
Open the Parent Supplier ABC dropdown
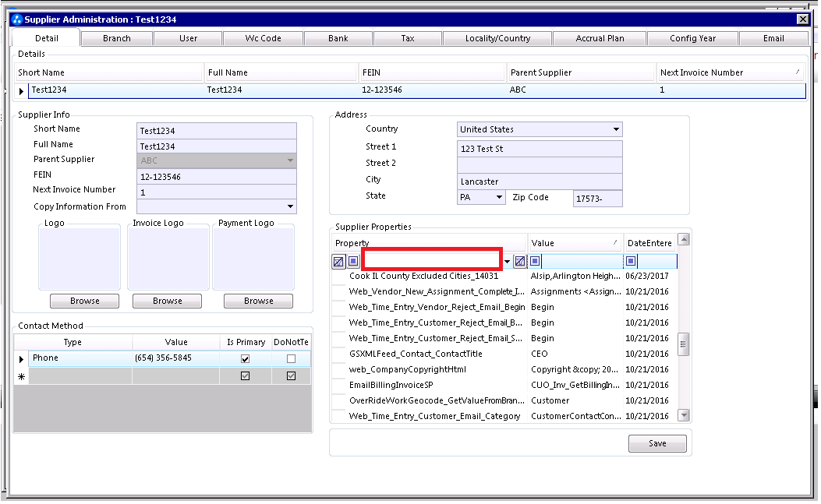coord(290,160)
